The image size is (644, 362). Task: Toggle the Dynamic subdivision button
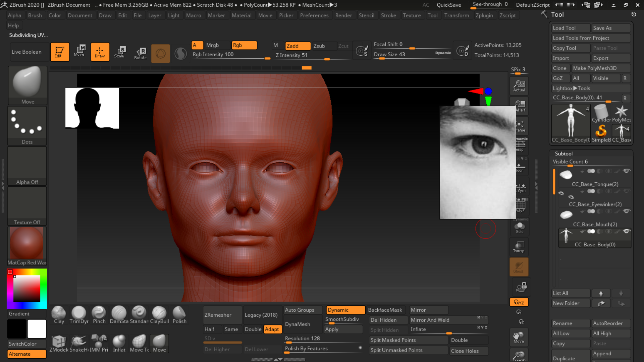tap(345, 310)
